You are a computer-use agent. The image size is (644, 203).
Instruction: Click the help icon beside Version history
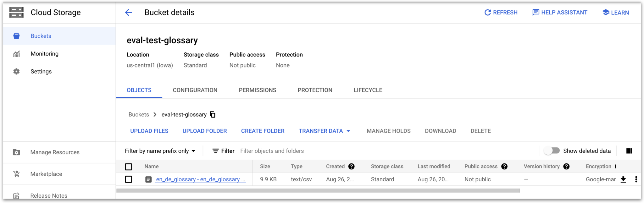[x=566, y=167]
